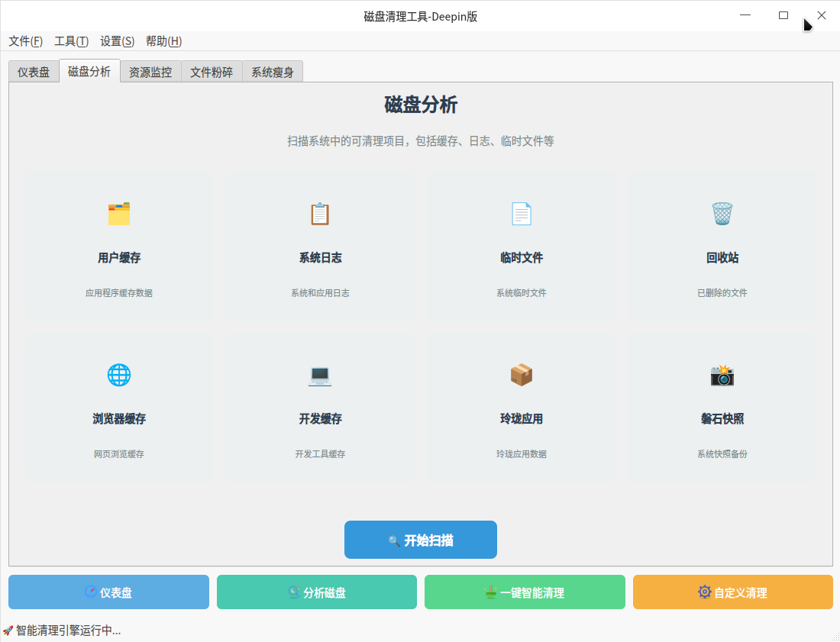Click the 用户缓存 card title
Screen dimensions: 840x642
(119, 257)
